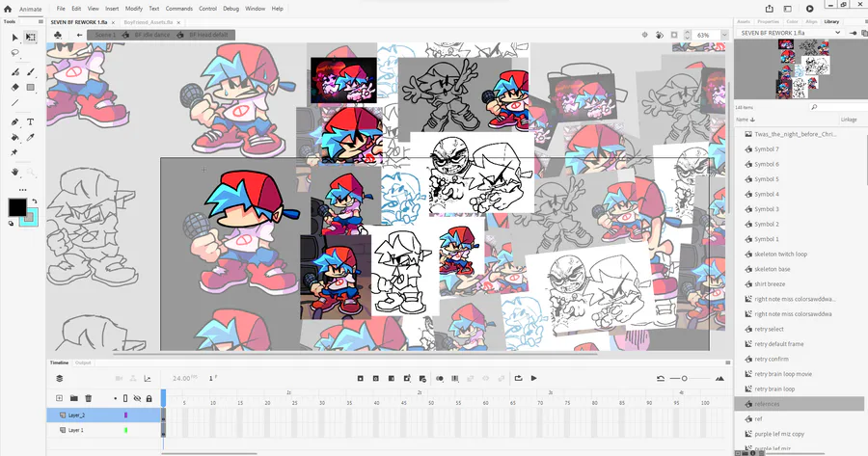Create a new layer in timeline
Viewport: 868px width, 456px height.
point(59,398)
